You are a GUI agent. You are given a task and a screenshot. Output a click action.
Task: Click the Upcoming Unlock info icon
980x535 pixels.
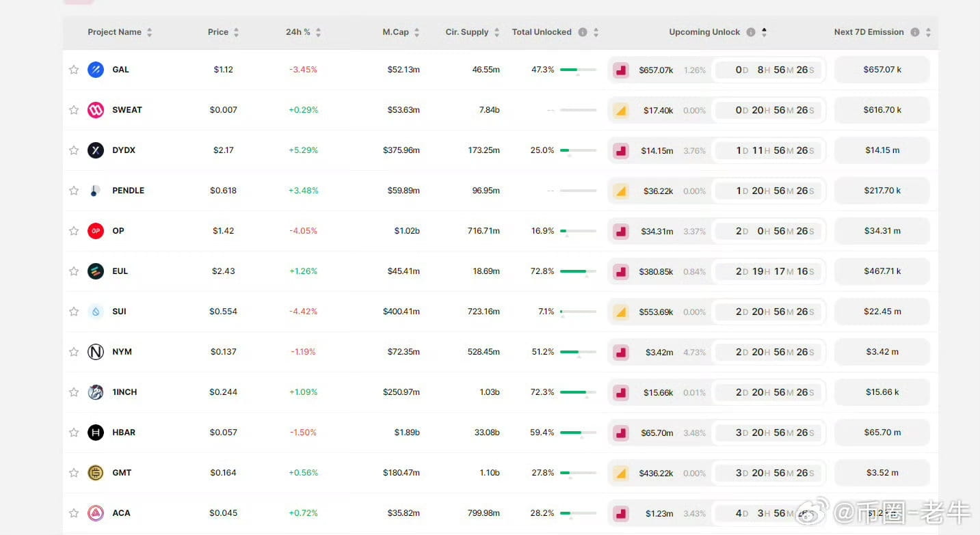(x=750, y=31)
